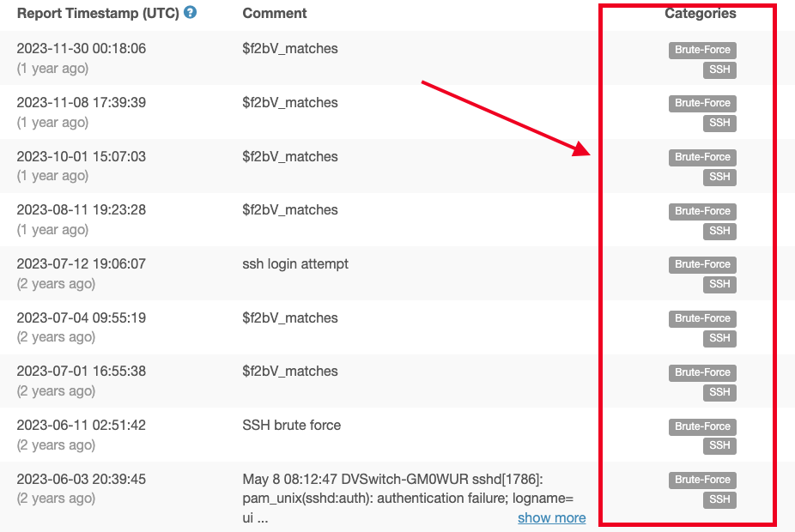Click SSH badge for 2023-08-11 report
Viewport: 795px width, 532px height.
click(x=719, y=231)
